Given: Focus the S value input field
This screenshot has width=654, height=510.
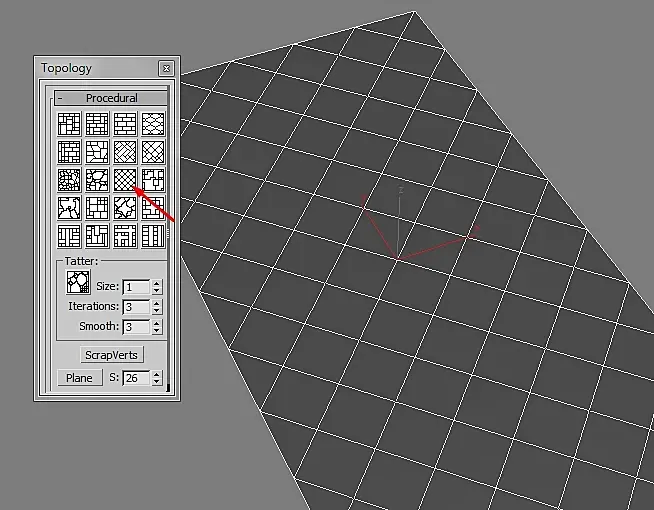Looking at the screenshot, I should (136, 378).
